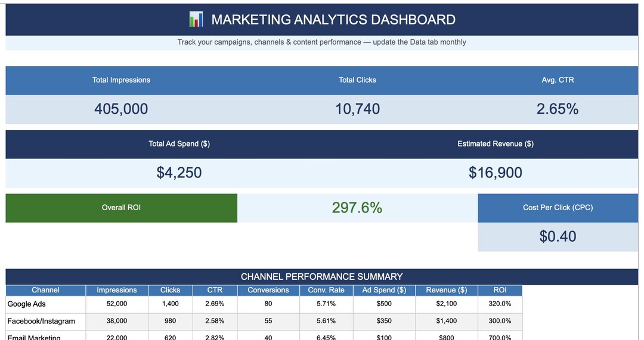Select the Total Ad Spend ($) label

[179, 144]
